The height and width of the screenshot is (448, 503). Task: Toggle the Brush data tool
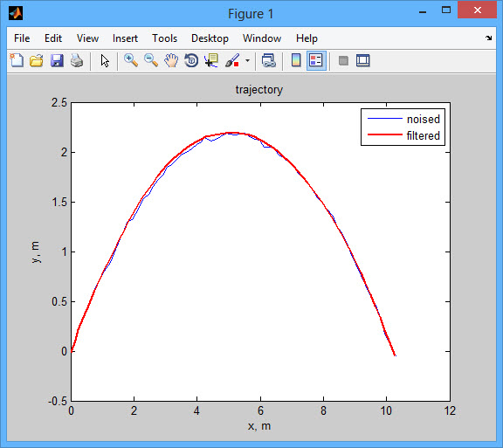(232, 60)
